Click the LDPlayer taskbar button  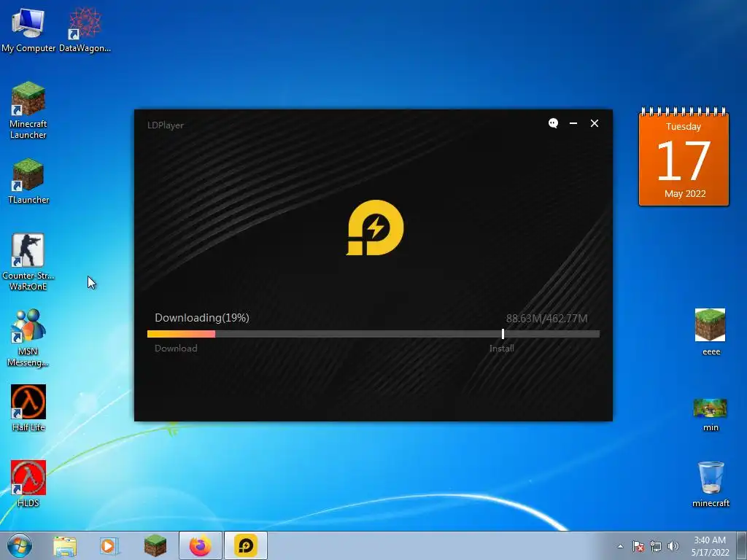point(246,545)
